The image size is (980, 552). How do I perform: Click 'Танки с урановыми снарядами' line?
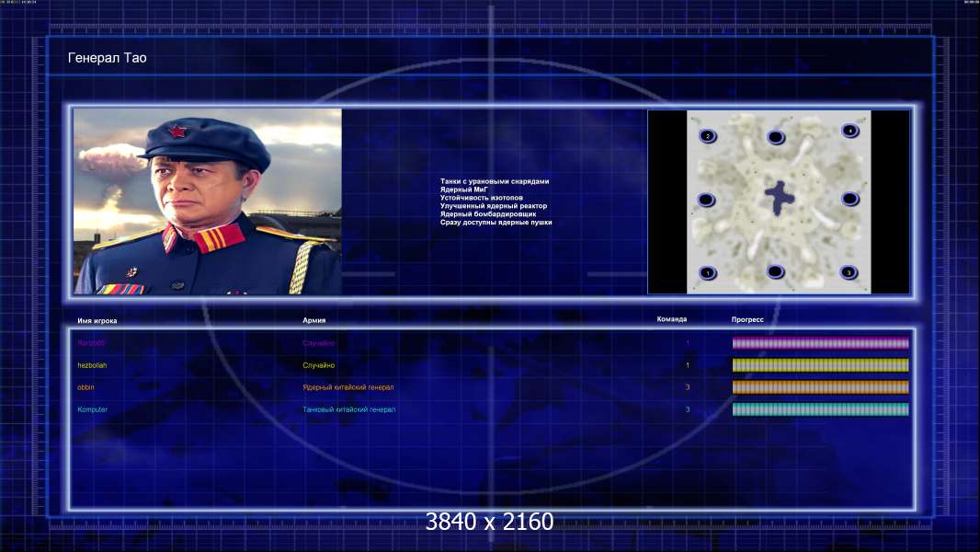click(495, 181)
